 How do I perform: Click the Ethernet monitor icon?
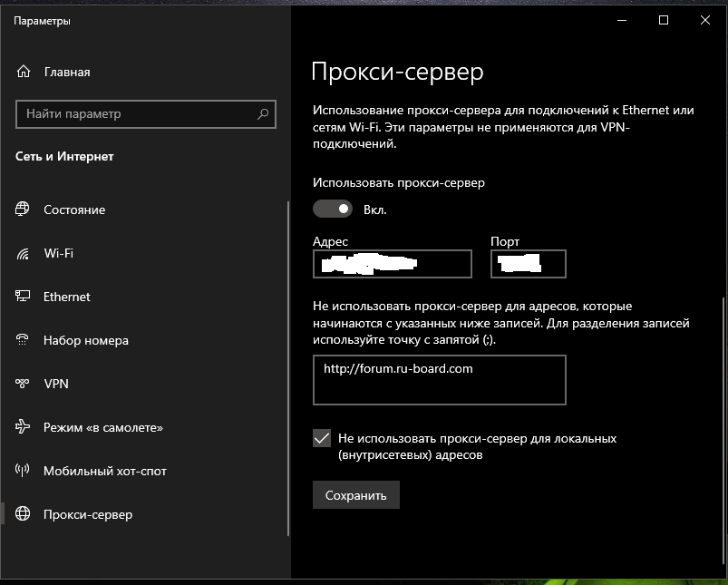tap(24, 297)
